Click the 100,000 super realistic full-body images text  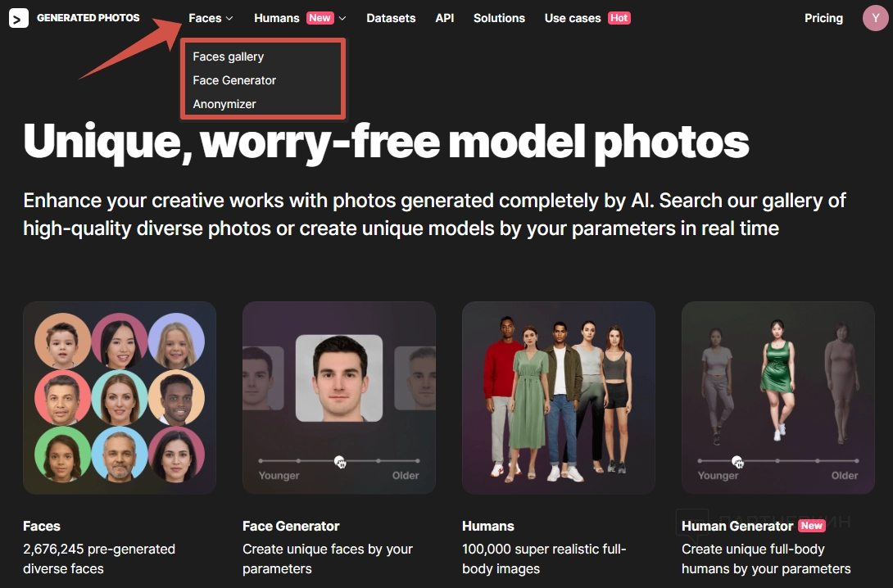(544, 559)
